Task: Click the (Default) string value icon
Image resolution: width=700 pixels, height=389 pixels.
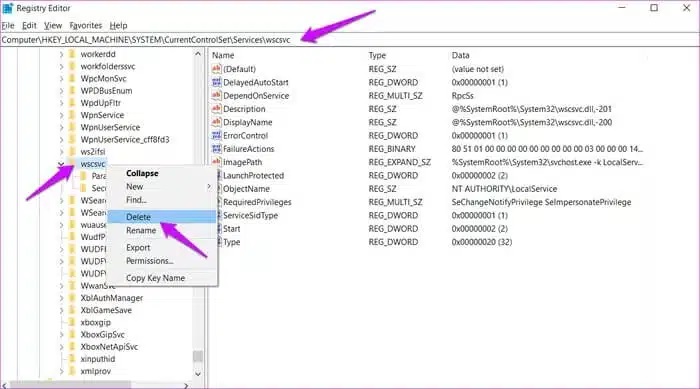Action: 217,69
